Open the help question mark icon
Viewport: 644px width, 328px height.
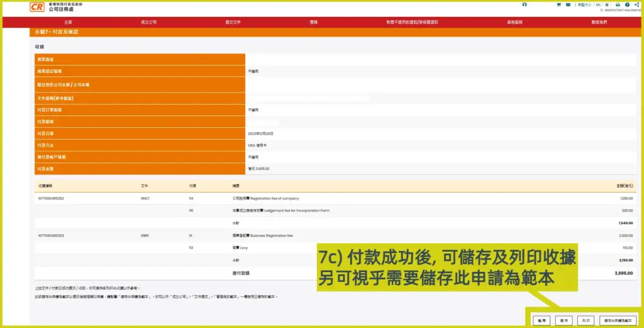pos(627,5)
